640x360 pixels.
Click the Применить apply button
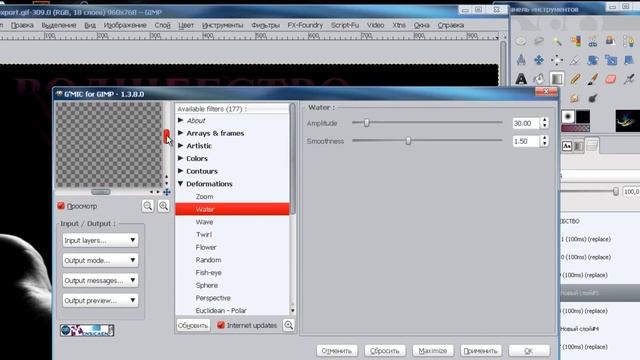point(480,351)
